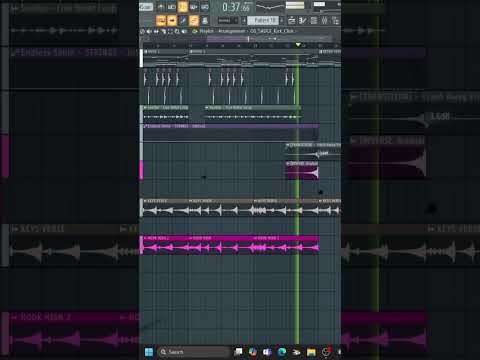Click the 0:37 song time display

click(236, 7)
